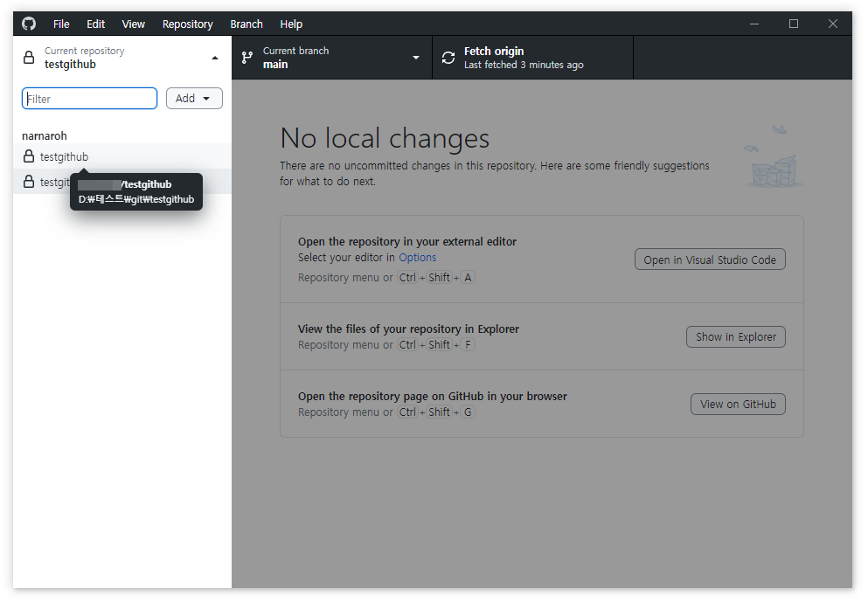
Task: Expand the Current branch dropdown arrow
Action: point(416,58)
